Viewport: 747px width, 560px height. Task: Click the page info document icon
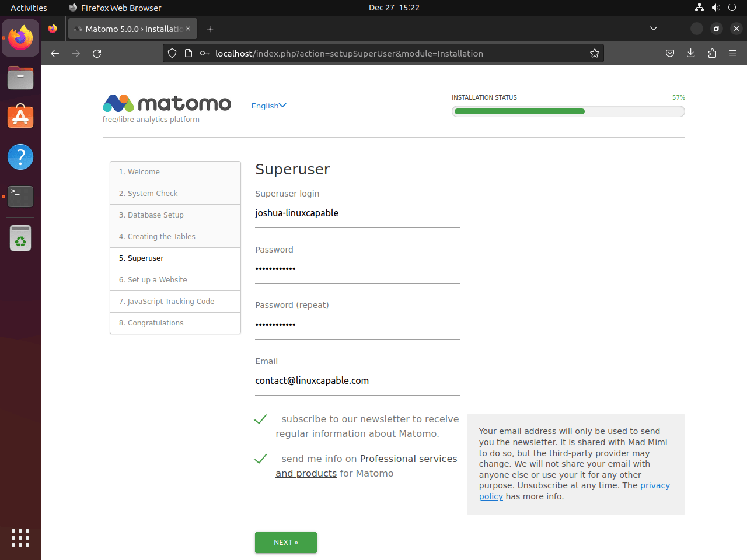pyautogui.click(x=189, y=53)
